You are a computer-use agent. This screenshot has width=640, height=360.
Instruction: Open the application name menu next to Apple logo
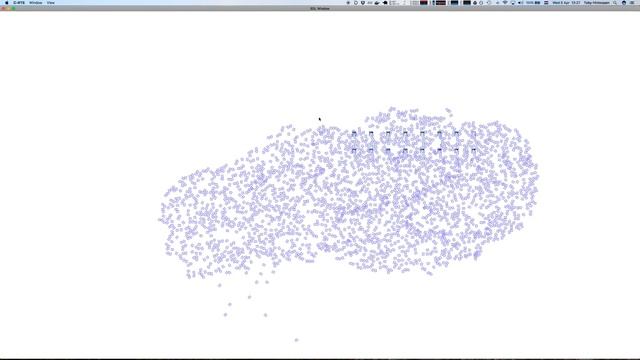(x=19, y=3)
